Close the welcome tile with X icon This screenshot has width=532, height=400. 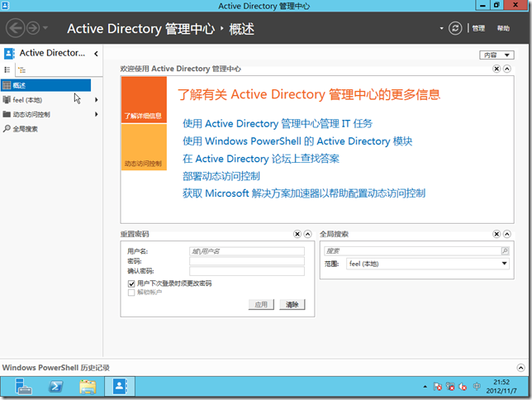(496, 69)
